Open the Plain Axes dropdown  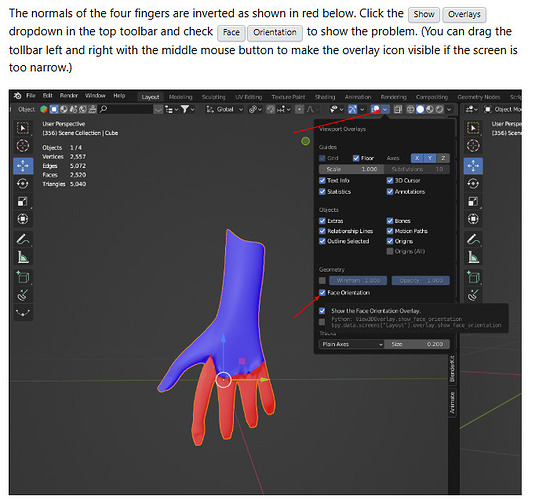coord(351,345)
